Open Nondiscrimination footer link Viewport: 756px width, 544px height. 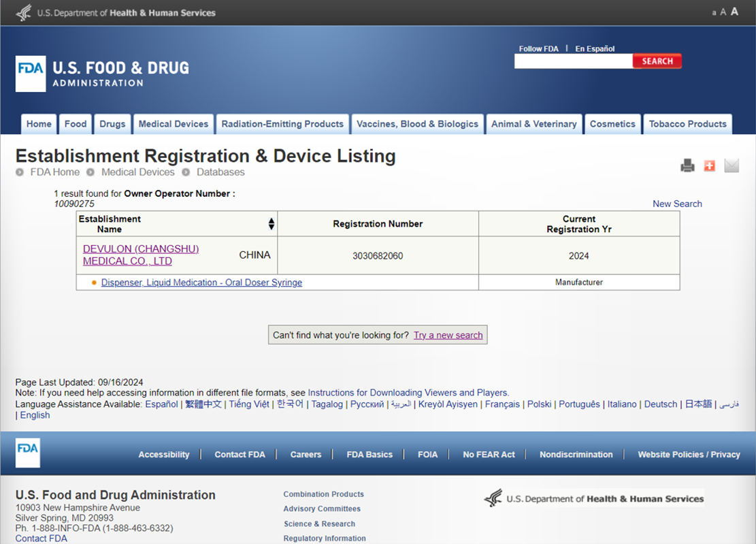coord(576,454)
